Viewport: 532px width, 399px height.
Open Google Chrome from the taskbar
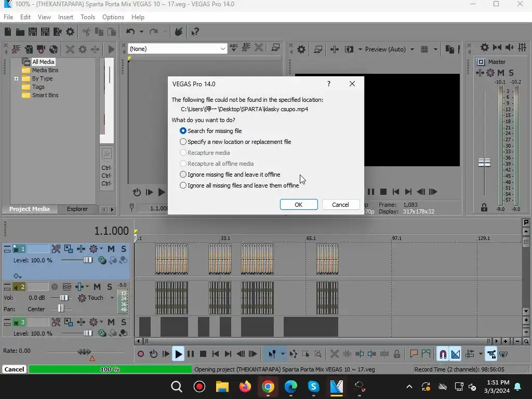click(x=268, y=387)
